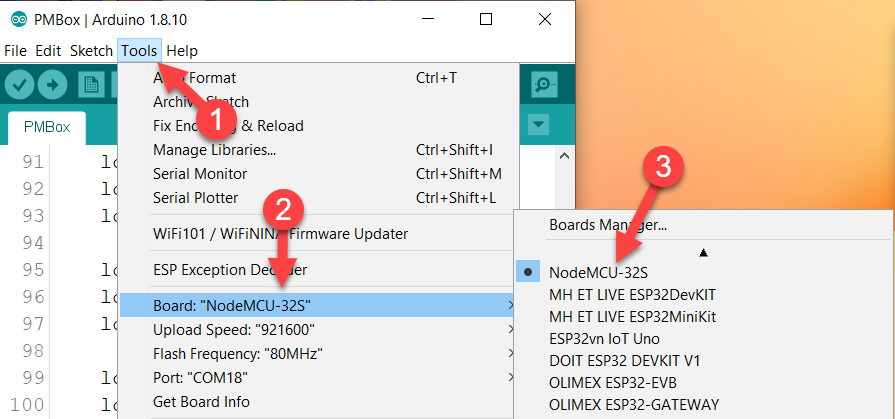Screen dimensions: 895x419
Task: Click line number 96 in gutter
Action: tap(33, 297)
